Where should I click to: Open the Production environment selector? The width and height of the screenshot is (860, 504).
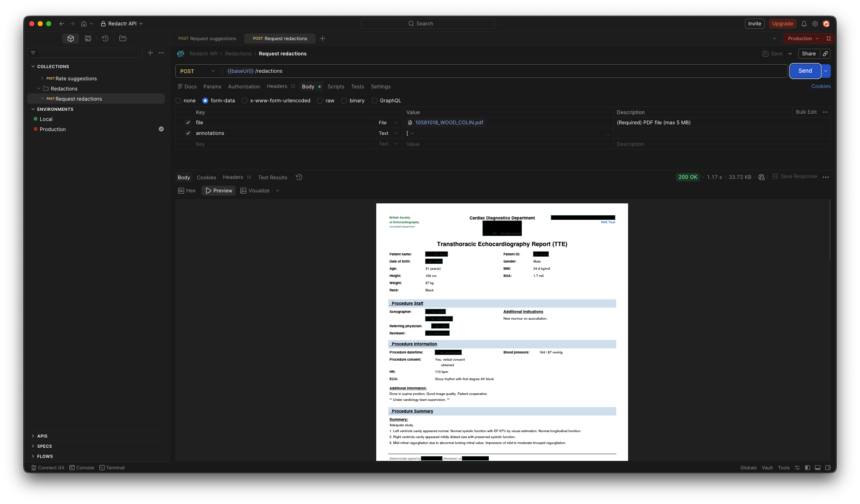click(803, 38)
